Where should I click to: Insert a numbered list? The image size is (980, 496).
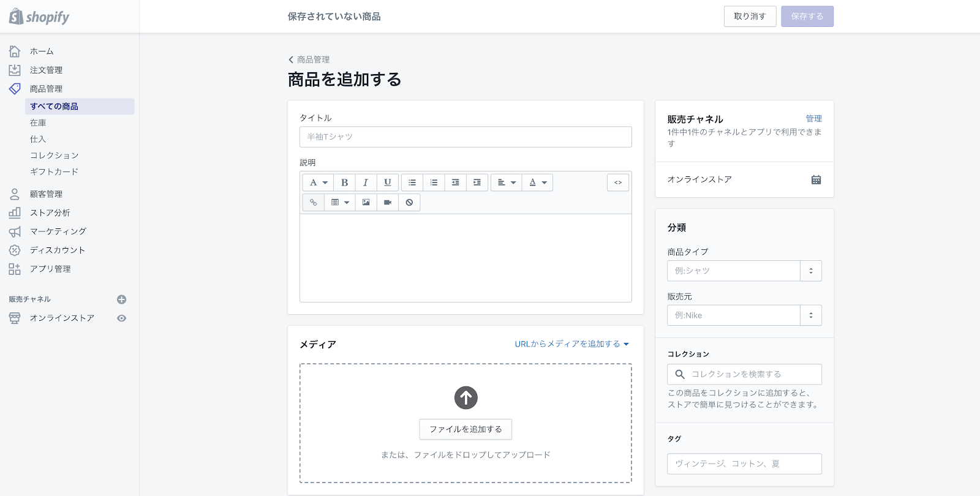434,182
